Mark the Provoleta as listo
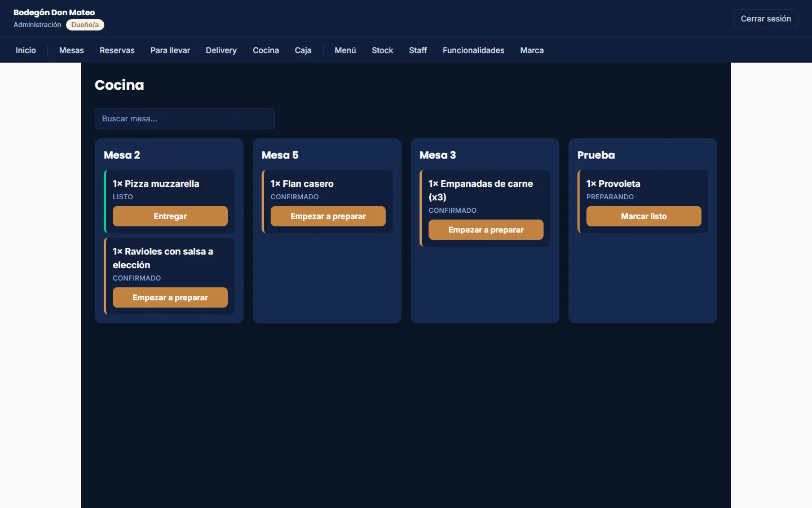Image resolution: width=812 pixels, height=508 pixels. (644, 216)
